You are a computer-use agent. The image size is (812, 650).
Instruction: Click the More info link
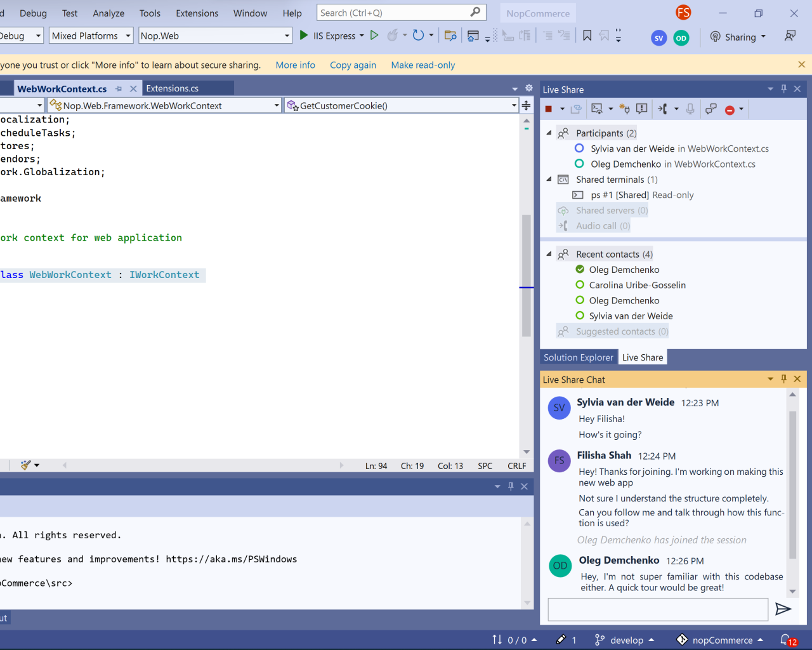[x=295, y=65]
